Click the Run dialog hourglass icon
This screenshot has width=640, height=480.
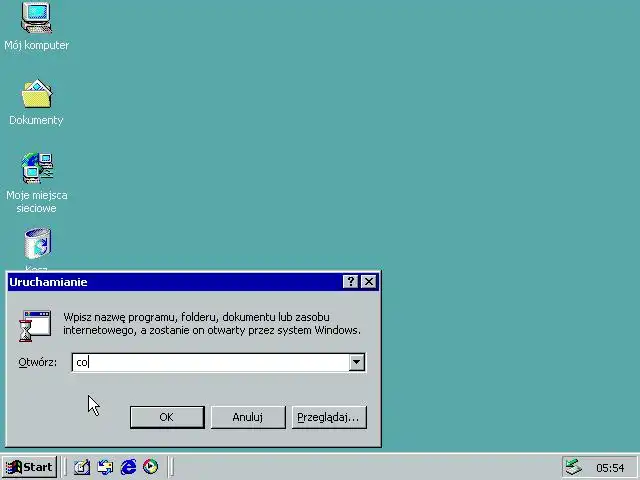click(35, 326)
